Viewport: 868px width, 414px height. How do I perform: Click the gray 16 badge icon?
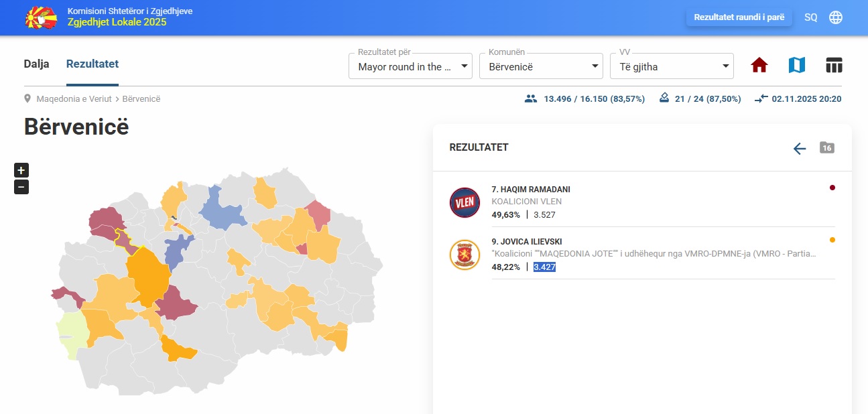point(827,147)
